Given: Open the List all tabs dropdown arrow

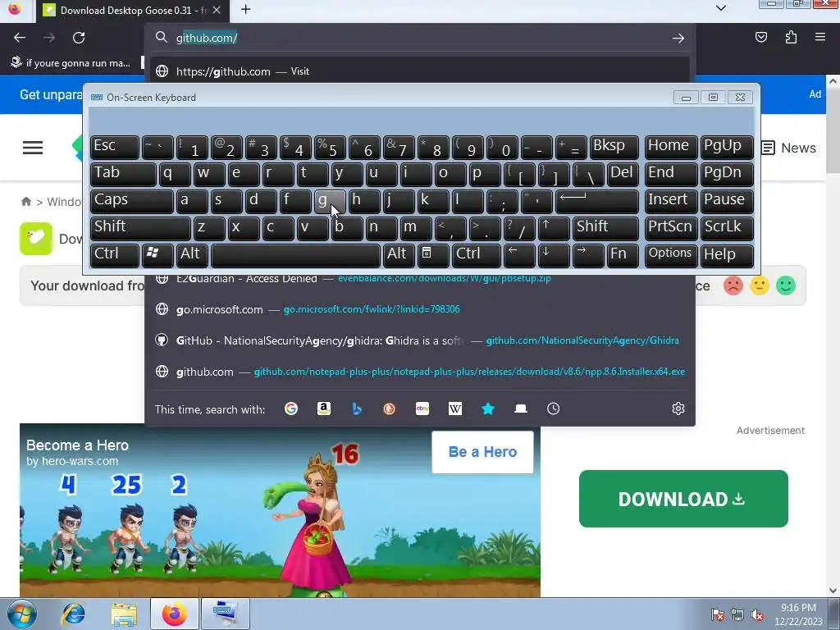Looking at the screenshot, I should pos(721,8).
